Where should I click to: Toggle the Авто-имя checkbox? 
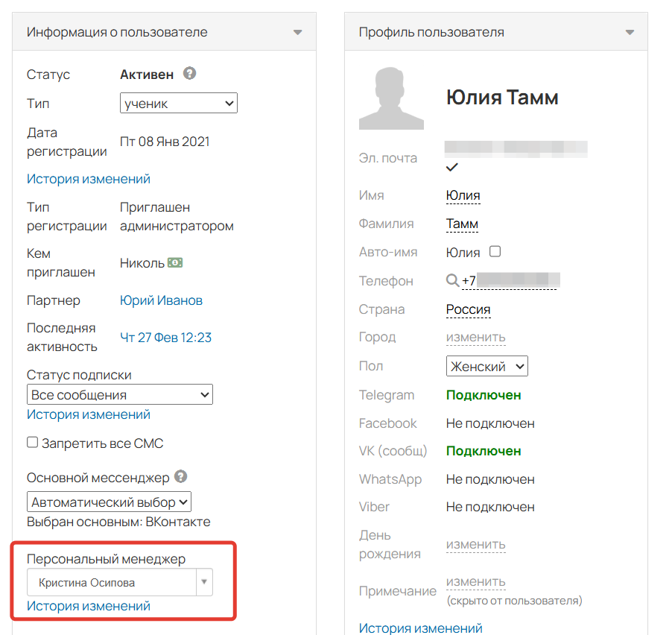pyautogui.click(x=495, y=252)
